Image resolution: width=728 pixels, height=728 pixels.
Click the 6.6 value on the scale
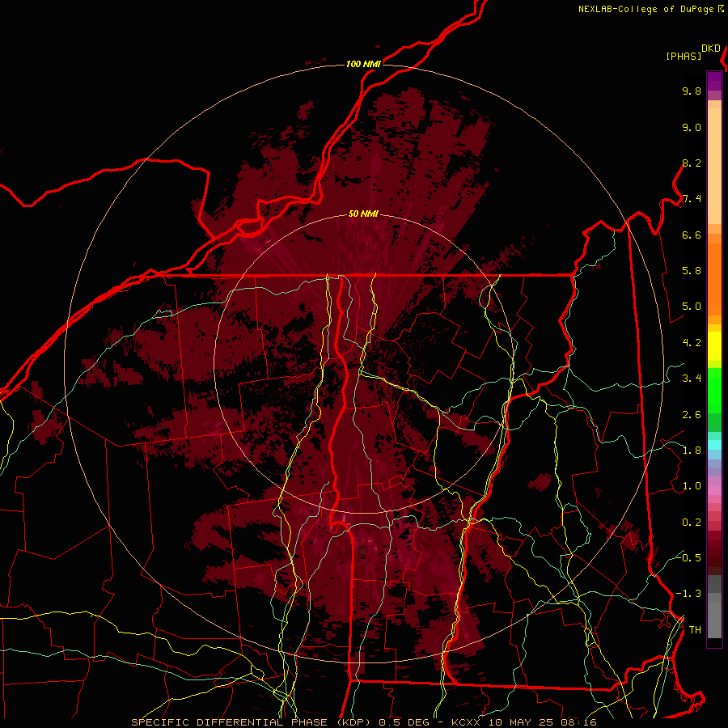(692, 235)
